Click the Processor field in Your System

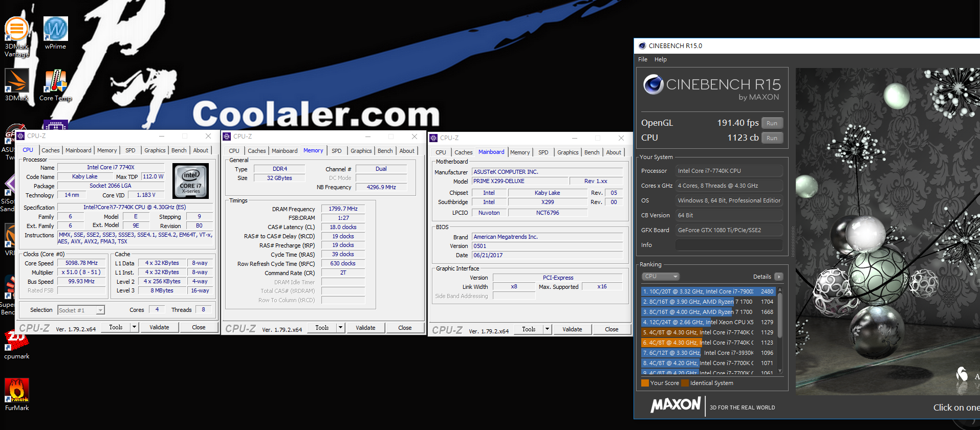coord(729,171)
